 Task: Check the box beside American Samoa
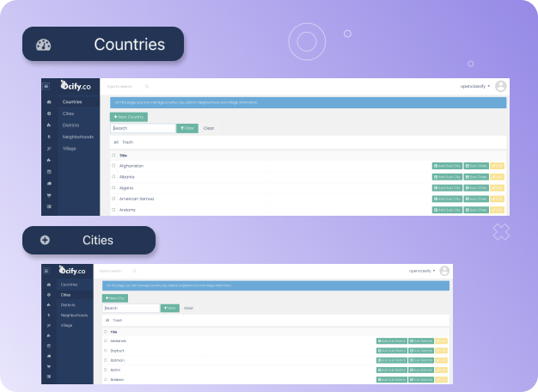pos(113,199)
